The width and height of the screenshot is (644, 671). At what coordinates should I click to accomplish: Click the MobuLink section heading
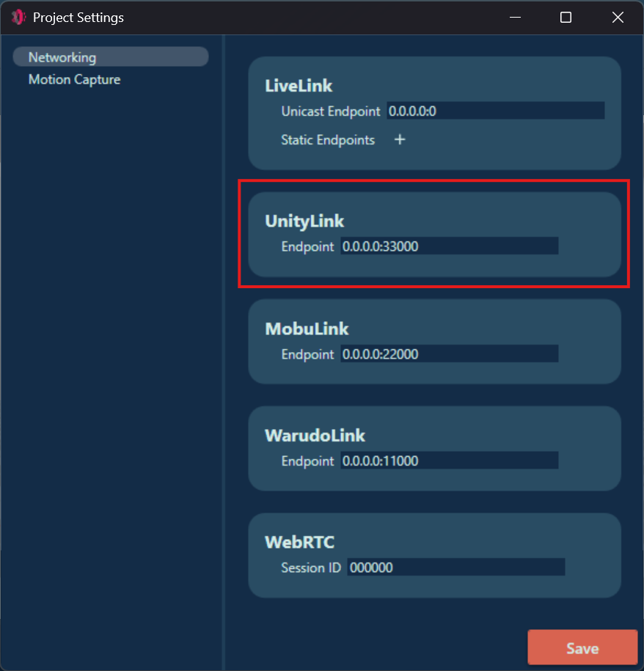coord(307,329)
